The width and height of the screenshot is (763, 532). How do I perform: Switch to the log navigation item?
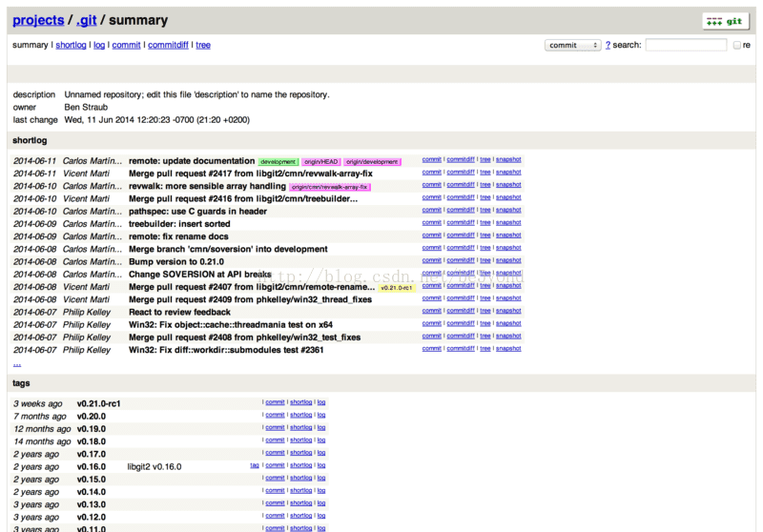point(99,45)
